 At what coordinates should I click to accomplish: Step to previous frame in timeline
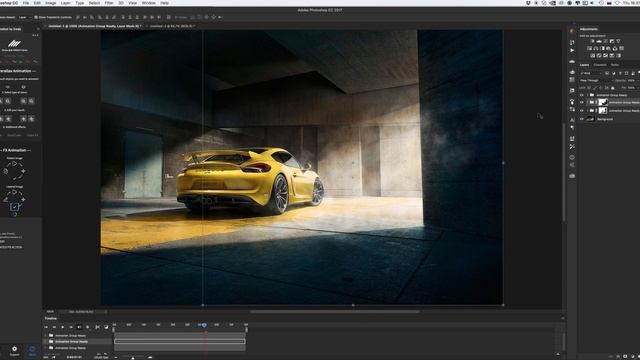tap(54, 327)
